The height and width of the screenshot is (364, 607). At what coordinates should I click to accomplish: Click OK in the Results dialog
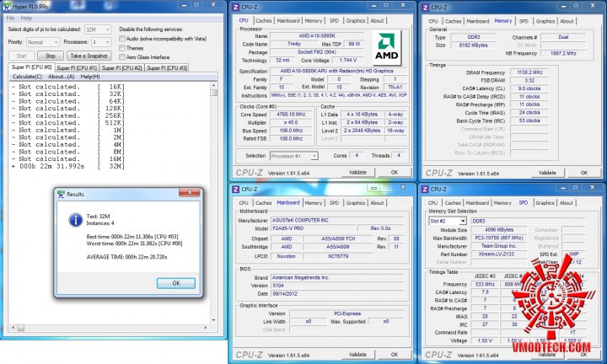click(x=175, y=283)
